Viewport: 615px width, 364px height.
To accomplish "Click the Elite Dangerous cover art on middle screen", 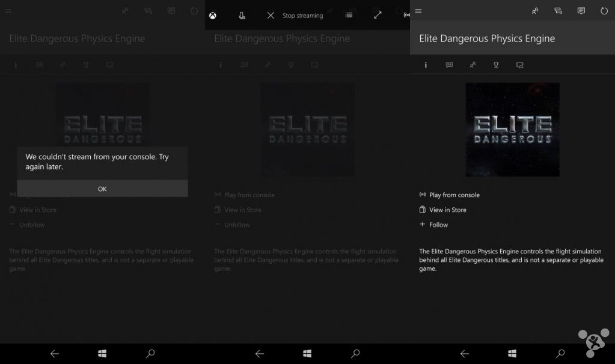I will (x=308, y=130).
